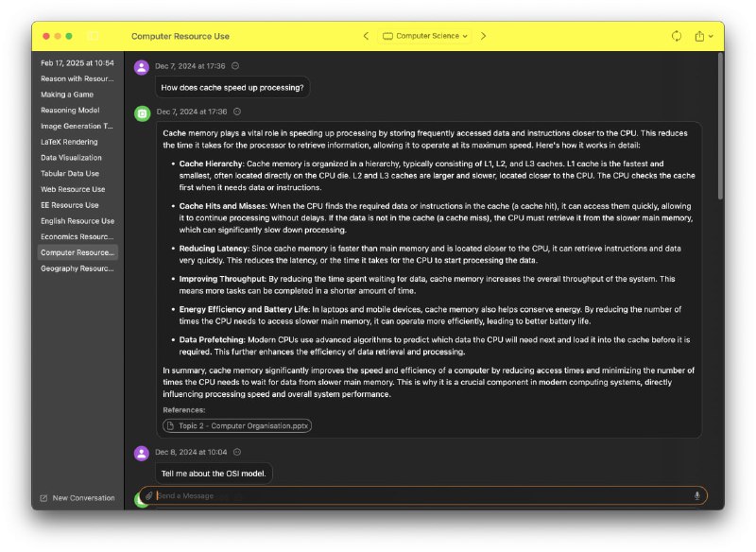Open options menu next to Dec 7 17:36 user message
This screenshot has width=756, height=552.
point(235,66)
